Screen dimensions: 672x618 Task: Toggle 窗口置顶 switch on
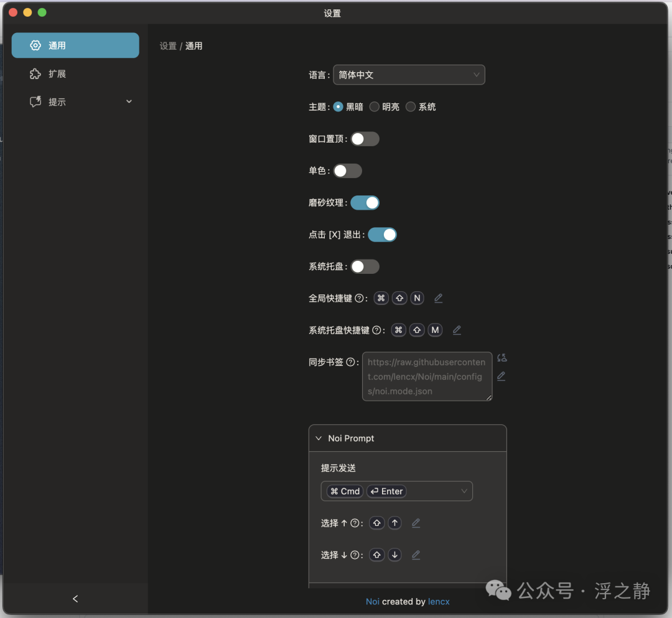(365, 139)
